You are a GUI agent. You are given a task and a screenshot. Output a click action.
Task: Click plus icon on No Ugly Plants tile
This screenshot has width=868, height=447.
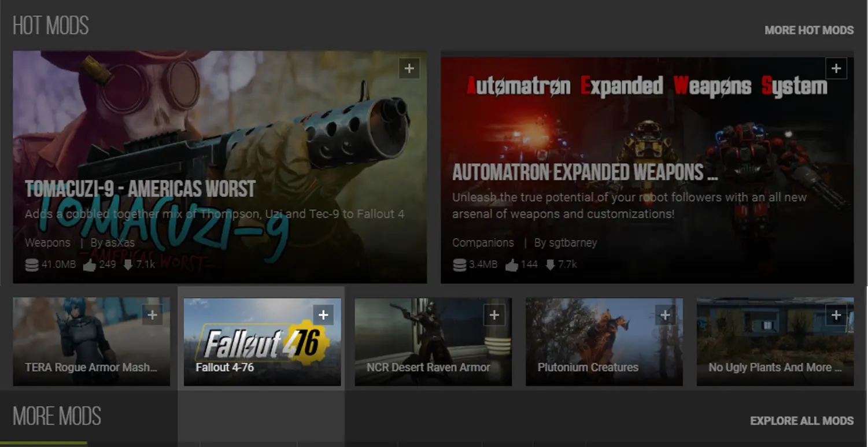(836, 315)
